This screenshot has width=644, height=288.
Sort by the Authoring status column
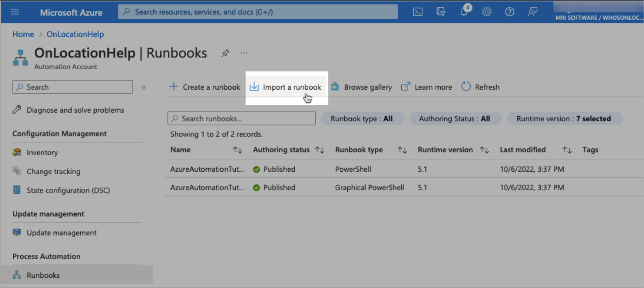tap(320, 150)
